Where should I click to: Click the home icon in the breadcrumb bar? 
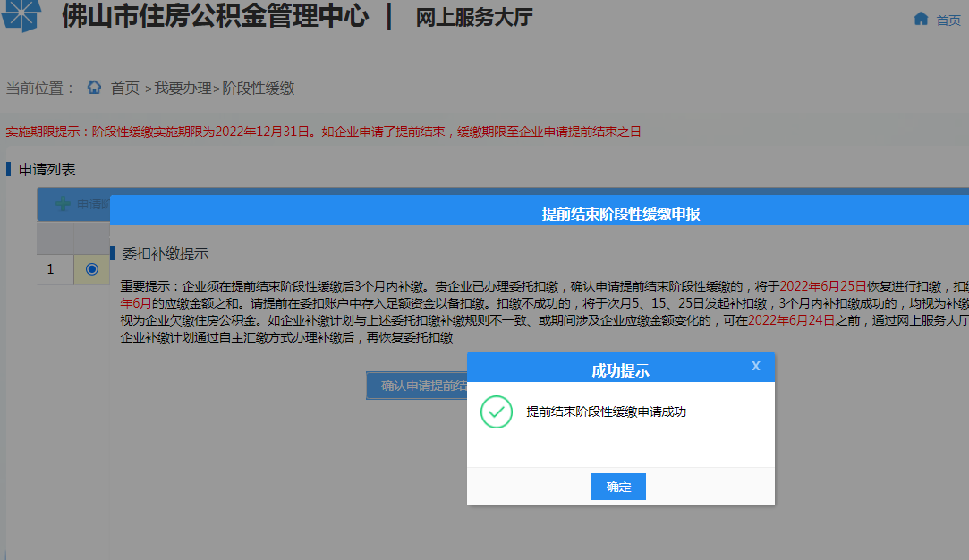95,87
